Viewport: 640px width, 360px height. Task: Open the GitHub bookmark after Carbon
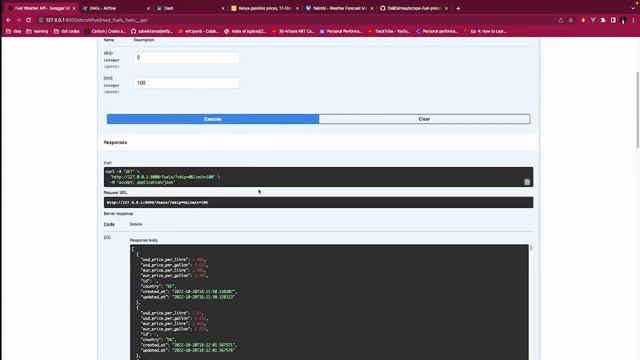point(152,31)
